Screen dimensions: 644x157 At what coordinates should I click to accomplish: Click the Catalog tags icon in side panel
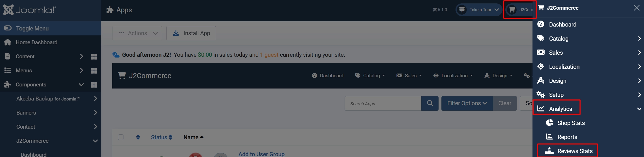pyautogui.click(x=541, y=38)
